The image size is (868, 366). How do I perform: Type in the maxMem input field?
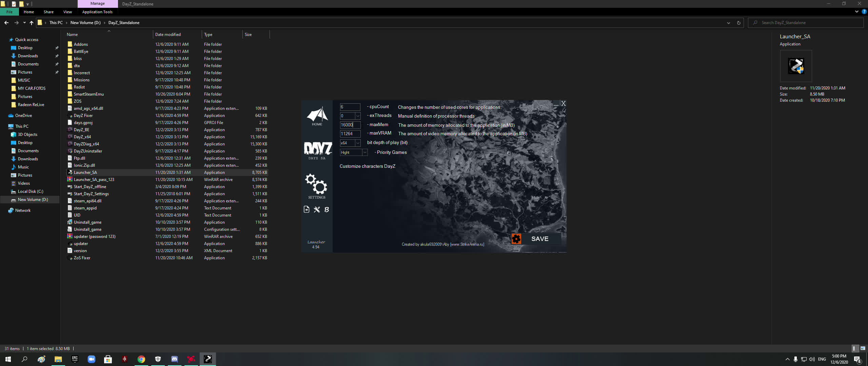[350, 125]
